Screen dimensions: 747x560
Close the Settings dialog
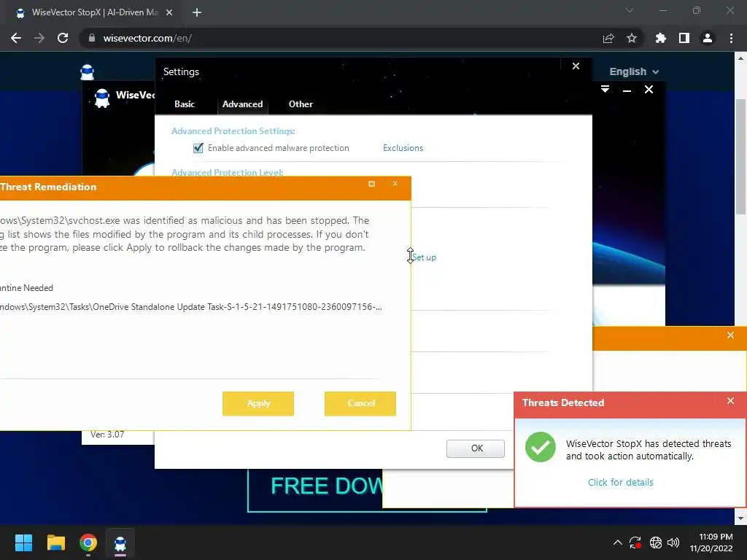point(576,66)
